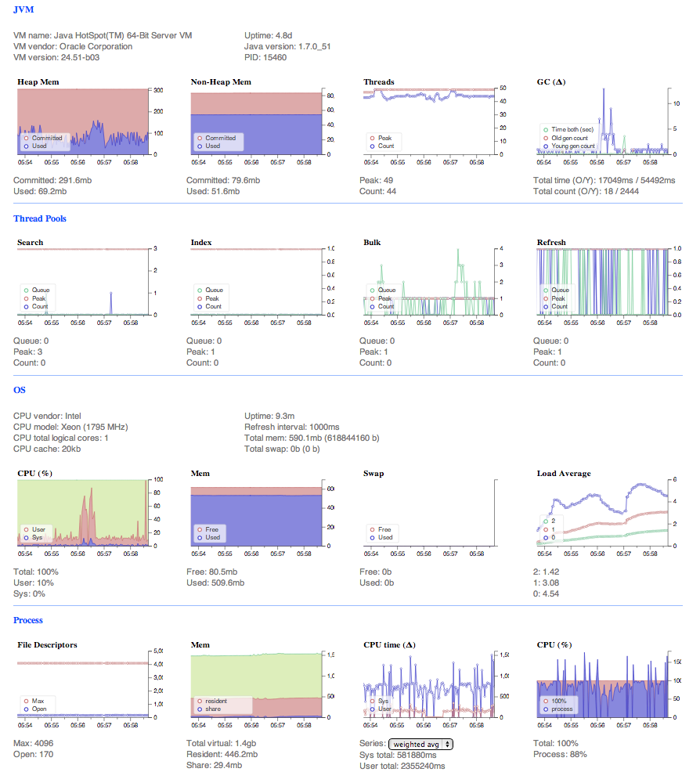700x772 pixels.
Task: Click 'CPU model: Xeon (1795 MHz)' text
Action: tap(70, 427)
